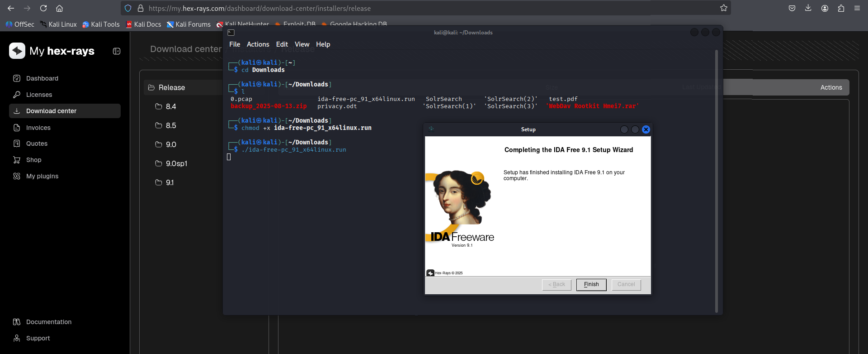868x354 pixels.
Task: Click the My hex-rays logo
Action: click(x=52, y=51)
